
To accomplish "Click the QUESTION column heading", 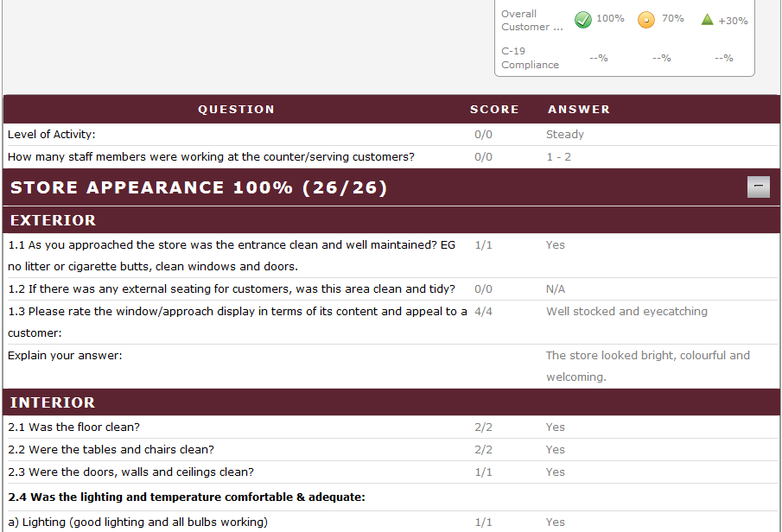I will pyautogui.click(x=236, y=109).
